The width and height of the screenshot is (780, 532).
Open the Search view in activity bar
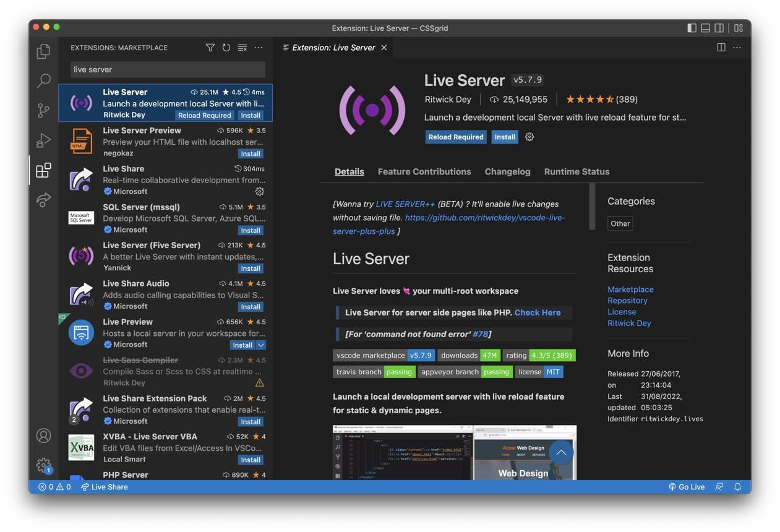point(43,80)
